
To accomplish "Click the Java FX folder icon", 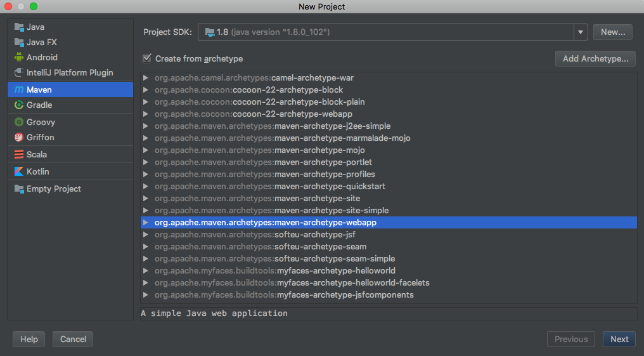I will [19, 43].
